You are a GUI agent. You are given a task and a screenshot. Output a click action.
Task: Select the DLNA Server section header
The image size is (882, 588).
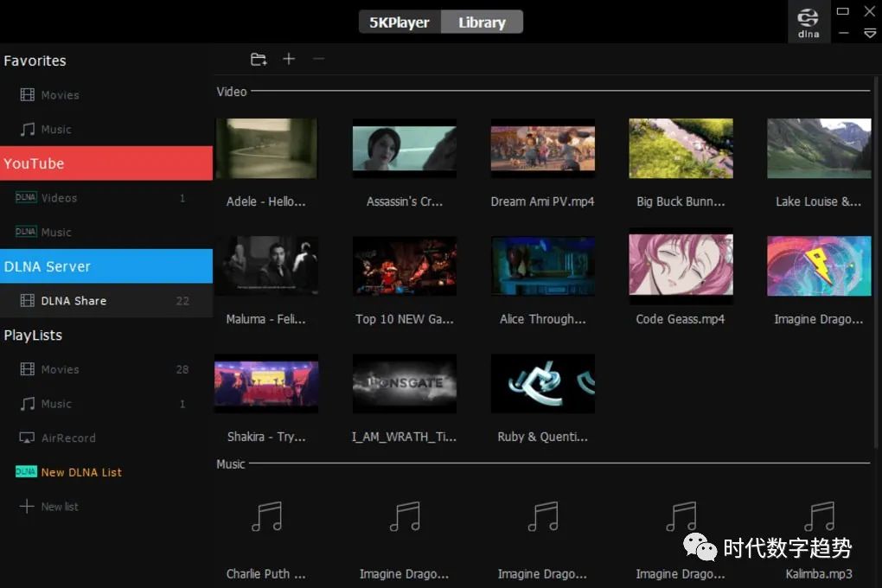tap(106, 266)
